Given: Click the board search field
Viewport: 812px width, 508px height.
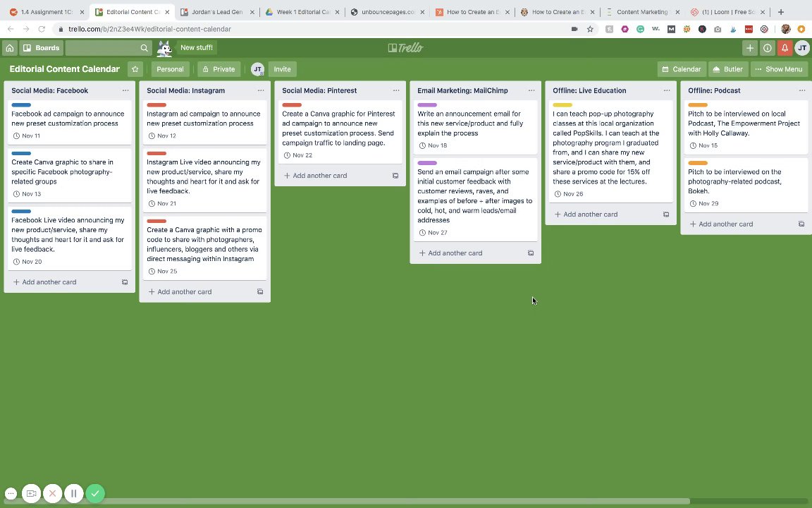Looking at the screenshot, I should (108, 48).
